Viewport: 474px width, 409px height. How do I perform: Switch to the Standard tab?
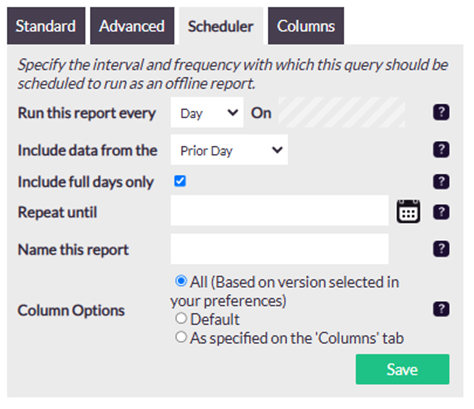pyautogui.click(x=46, y=26)
